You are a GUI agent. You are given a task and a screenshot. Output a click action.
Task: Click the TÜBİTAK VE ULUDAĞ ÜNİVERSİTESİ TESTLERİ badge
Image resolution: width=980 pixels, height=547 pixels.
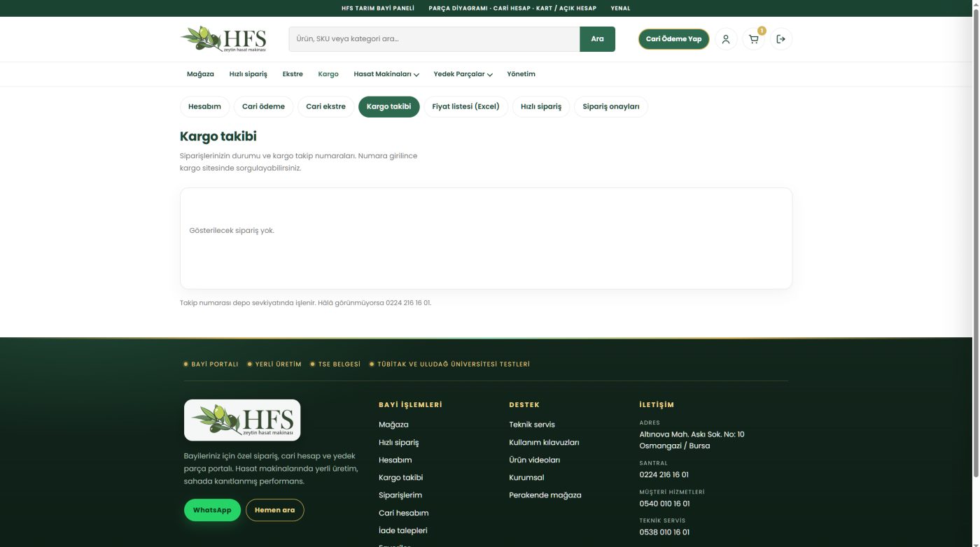point(449,364)
